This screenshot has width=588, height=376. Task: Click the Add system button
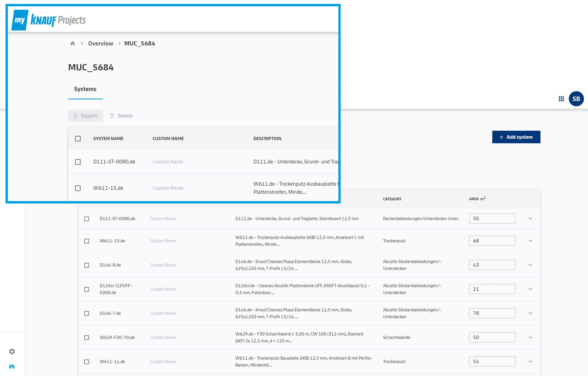pos(516,137)
